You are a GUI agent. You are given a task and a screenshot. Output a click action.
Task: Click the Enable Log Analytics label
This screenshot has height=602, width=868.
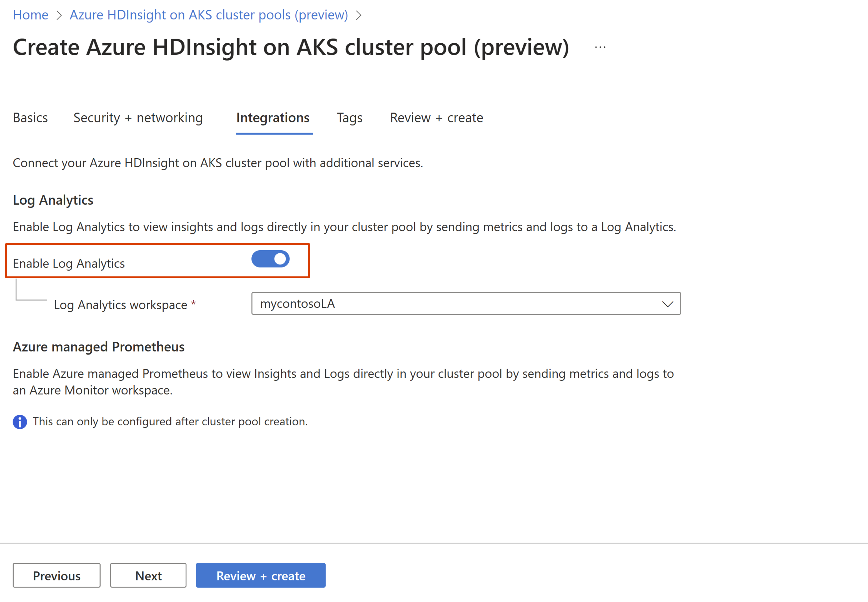coord(69,264)
